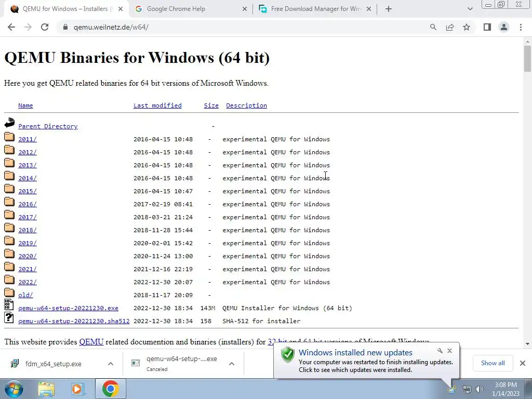Download qemu-w64-setup-20221230.exe link
This screenshot has width=532, height=399.
pos(68,308)
